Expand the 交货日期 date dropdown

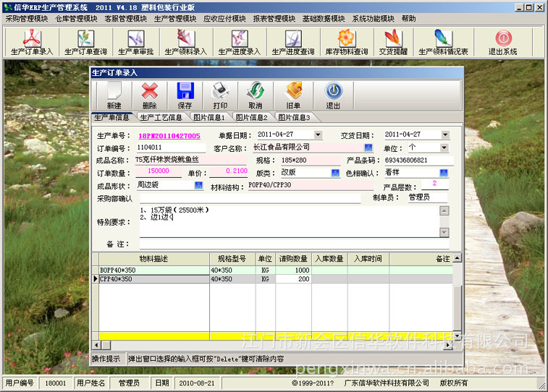445,135
